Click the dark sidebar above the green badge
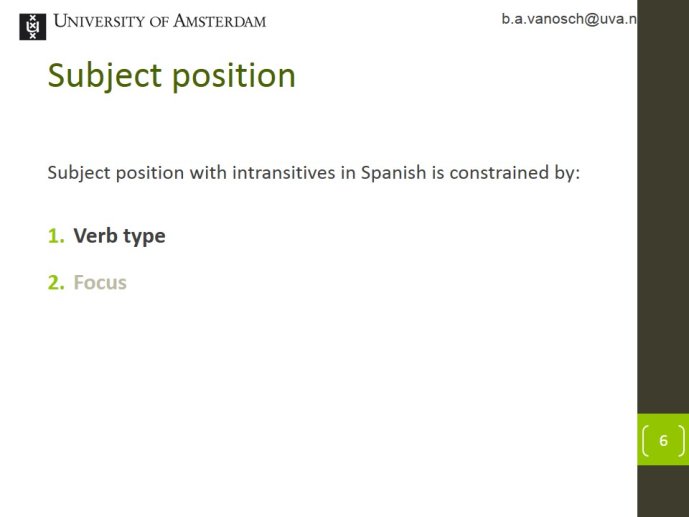689x517 pixels. 663,206
